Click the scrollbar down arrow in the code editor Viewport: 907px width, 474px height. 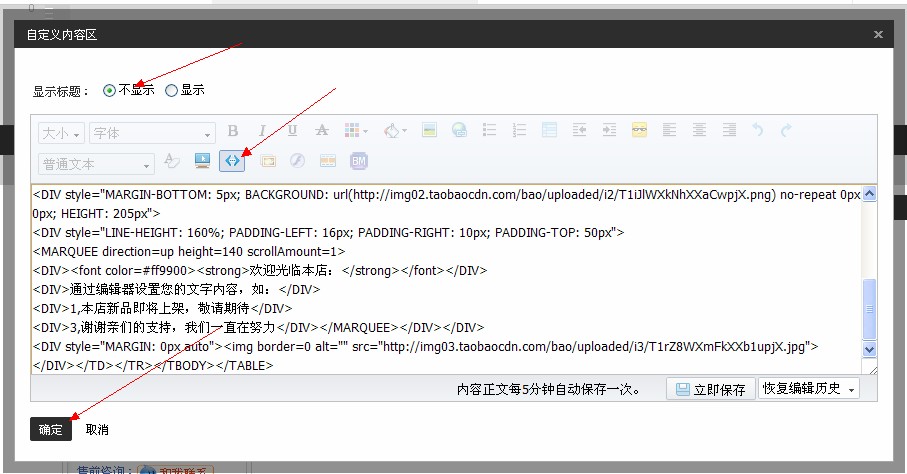tap(869, 350)
